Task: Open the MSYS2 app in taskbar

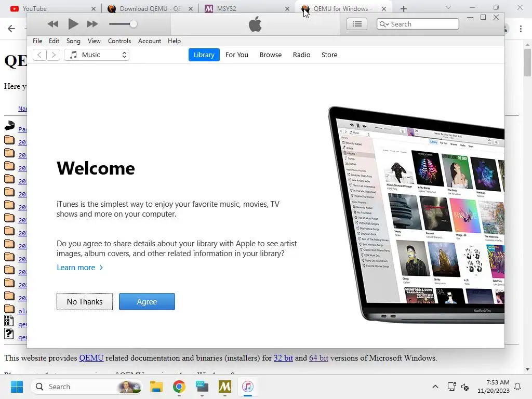Action: click(225, 387)
